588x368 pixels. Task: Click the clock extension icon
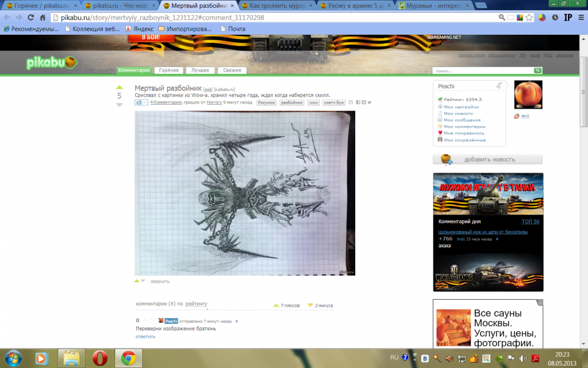555,18
